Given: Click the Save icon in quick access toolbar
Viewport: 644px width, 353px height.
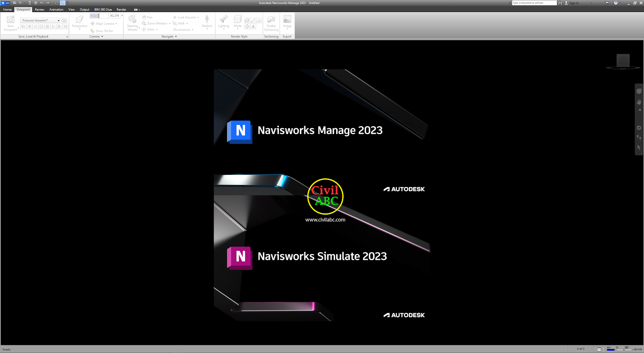Looking at the screenshot, I should pyautogui.click(x=29, y=3).
